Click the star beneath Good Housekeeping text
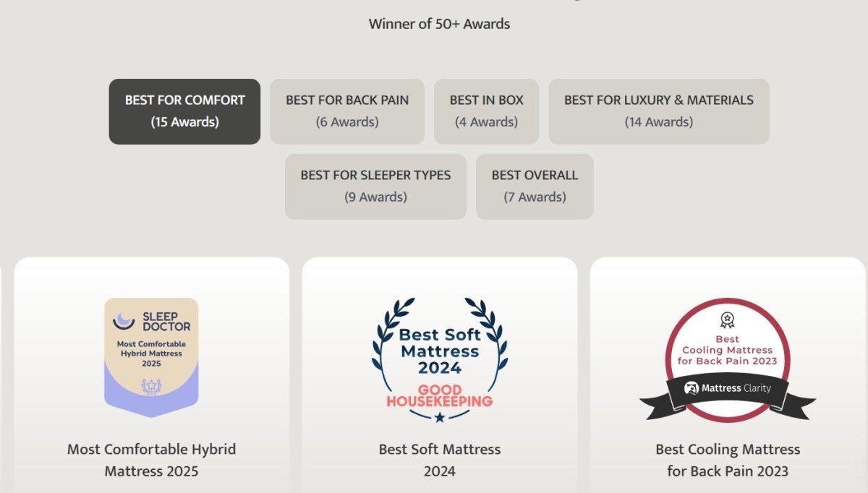Image resolution: width=868 pixels, height=493 pixels. click(440, 416)
